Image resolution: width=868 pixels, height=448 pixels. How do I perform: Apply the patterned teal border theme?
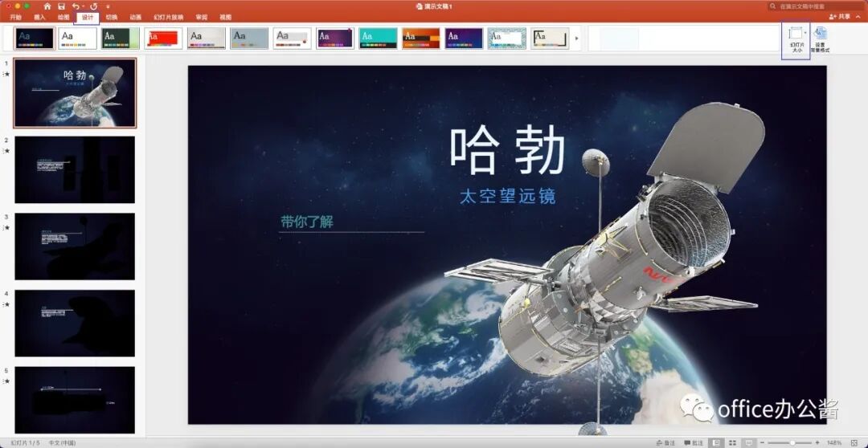point(507,39)
